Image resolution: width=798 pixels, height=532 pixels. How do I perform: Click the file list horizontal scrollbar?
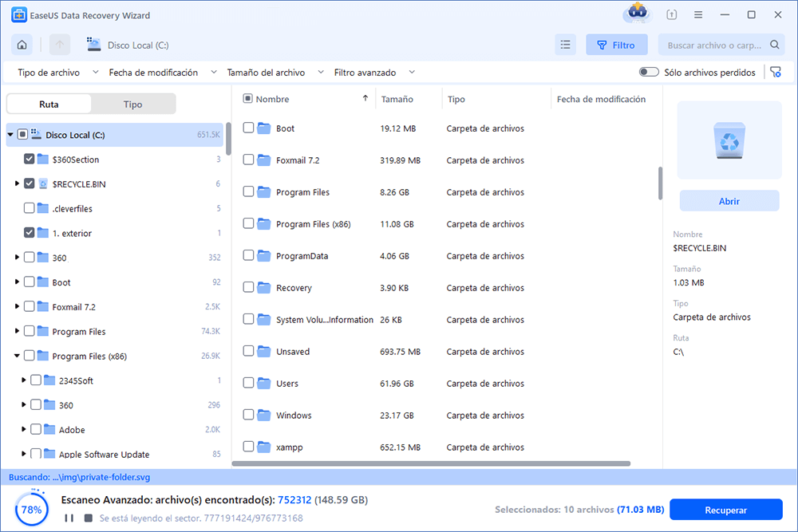[431, 463]
